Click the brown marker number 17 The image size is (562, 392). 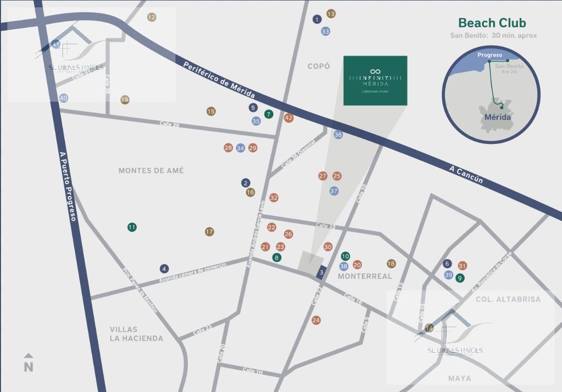[209, 232]
